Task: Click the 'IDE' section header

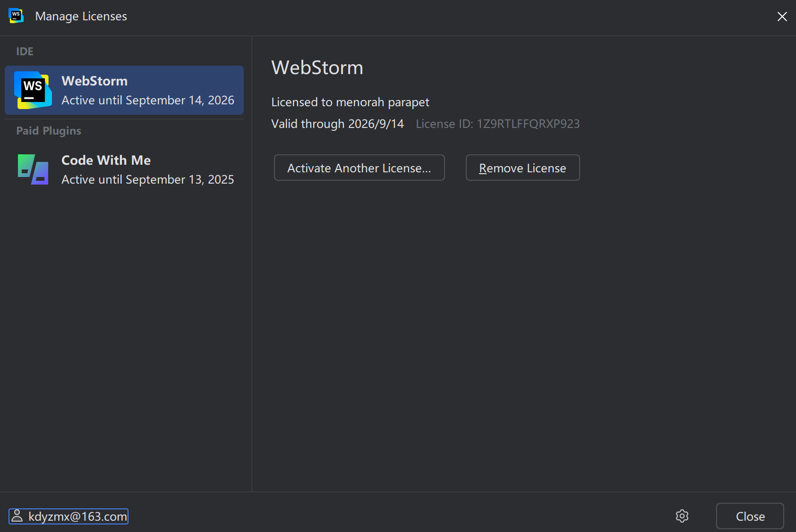Action: [25, 51]
